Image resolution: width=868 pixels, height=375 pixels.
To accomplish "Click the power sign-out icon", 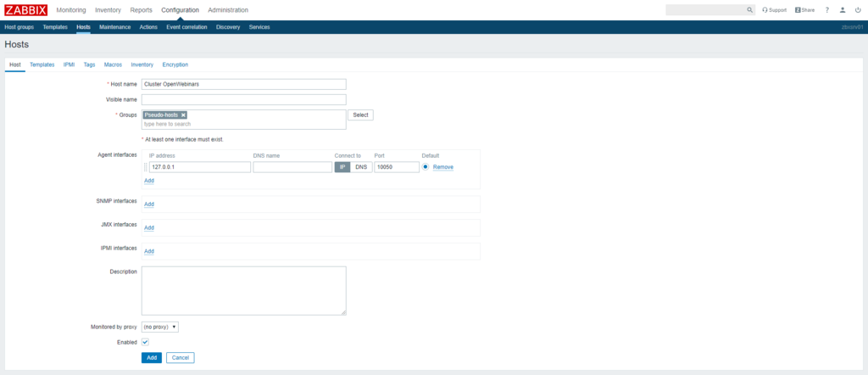I will coord(858,10).
